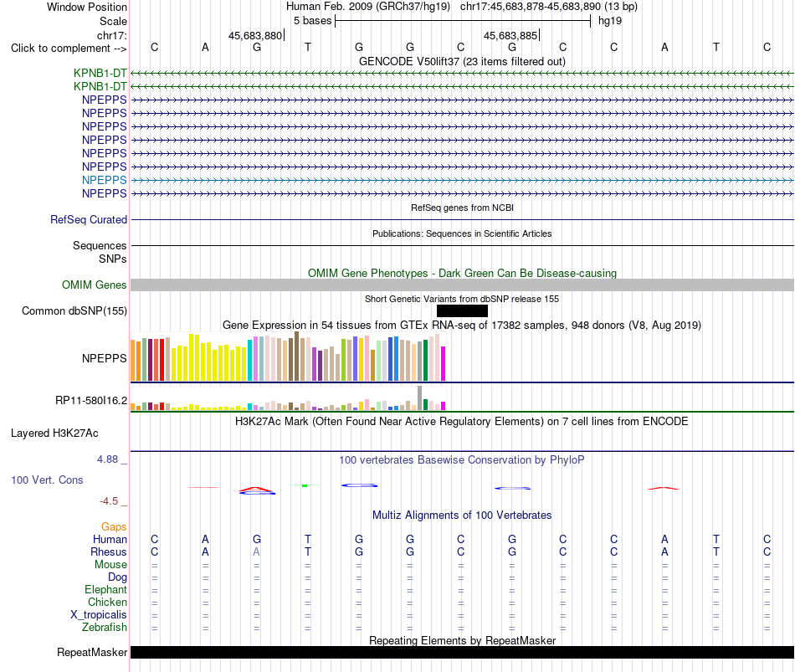This screenshot has width=795, height=672.
Task: Click the X_tropicalis alignment row label
Action: [99, 615]
